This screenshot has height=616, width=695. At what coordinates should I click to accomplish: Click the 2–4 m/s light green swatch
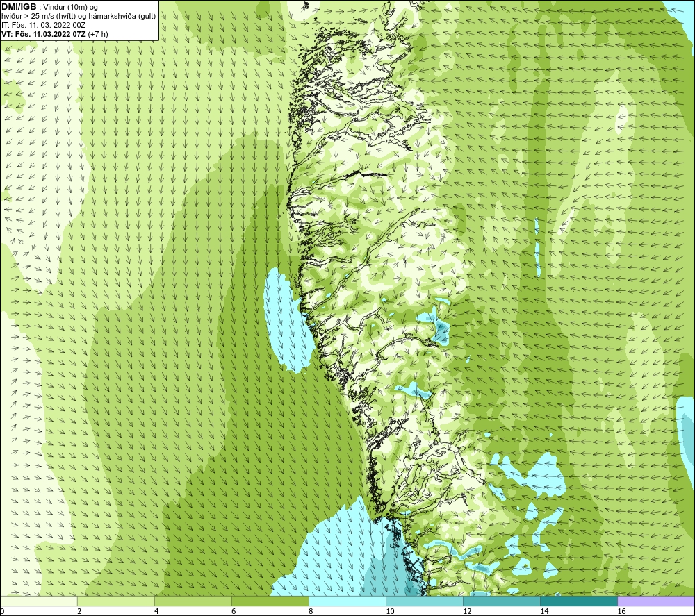click(x=116, y=601)
